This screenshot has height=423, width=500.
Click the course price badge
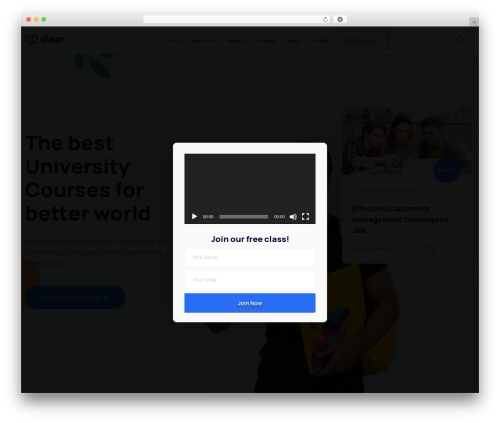(447, 170)
